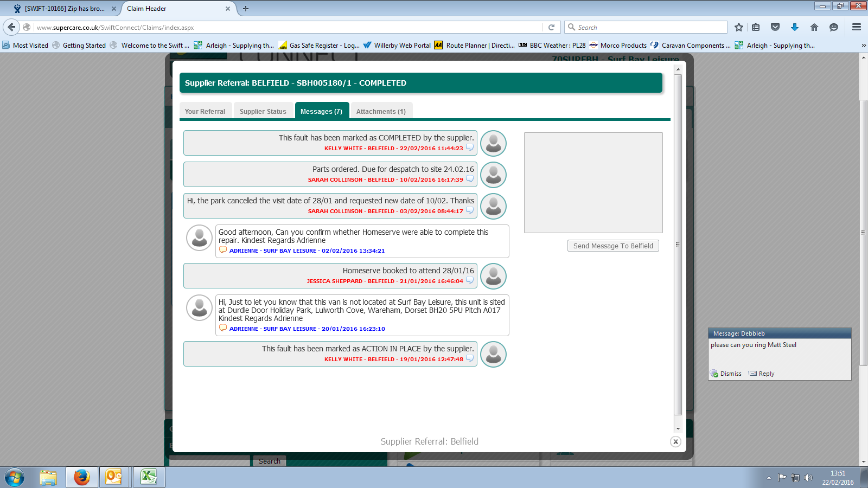868x488 pixels.
Task: Click speech bubble icon on 03/02/2016 08:44:17 message
Action: point(470,210)
